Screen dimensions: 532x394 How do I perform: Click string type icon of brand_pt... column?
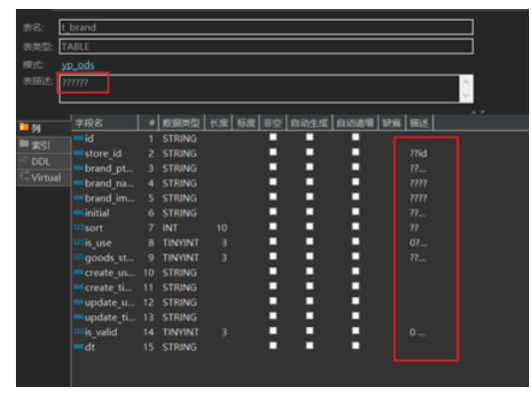pyautogui.click(x=79, y=168)
